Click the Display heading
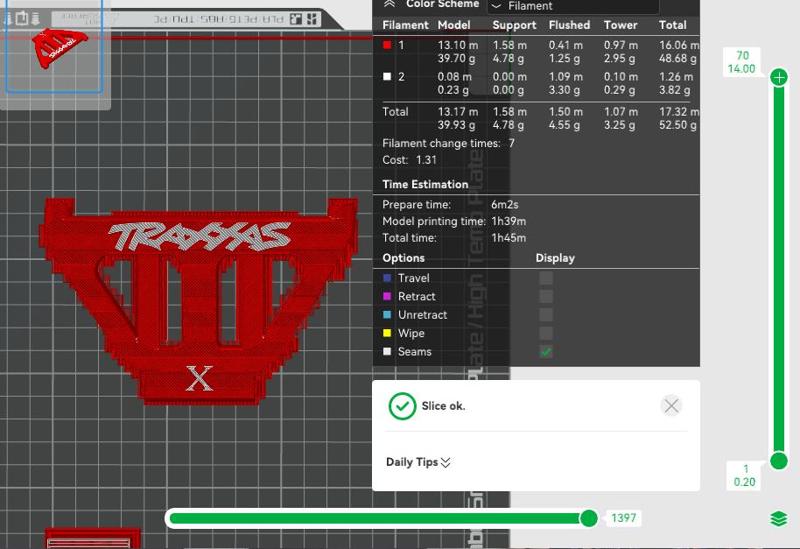 [555, 258]
